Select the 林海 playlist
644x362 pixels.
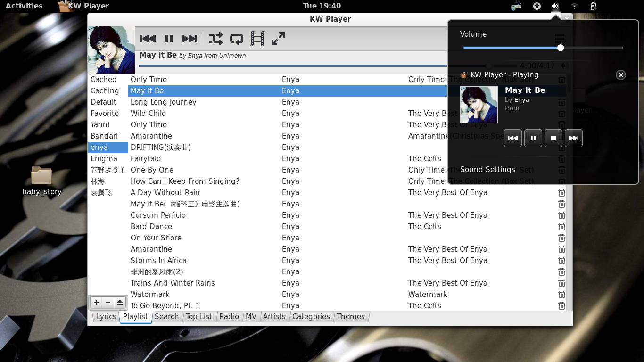pyautogui.click(x=108, y=181)
